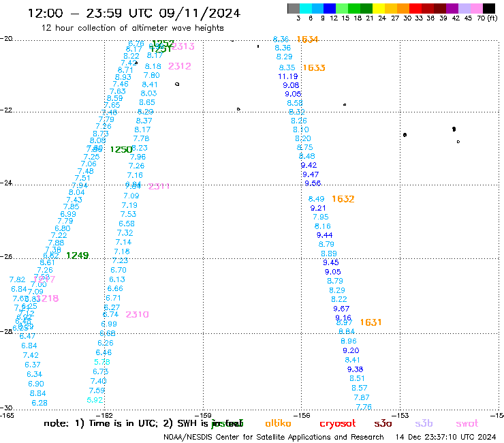Click the subtitle '12 hour collection of altimeter wave heights'
The image size is (504, 443).
[132, 28]
